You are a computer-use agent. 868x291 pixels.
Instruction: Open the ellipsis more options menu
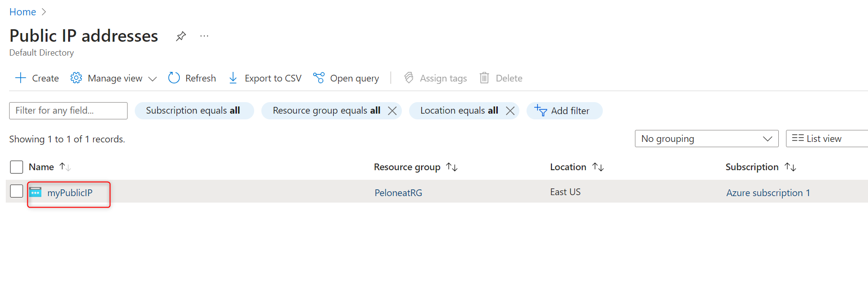(204, 36)
